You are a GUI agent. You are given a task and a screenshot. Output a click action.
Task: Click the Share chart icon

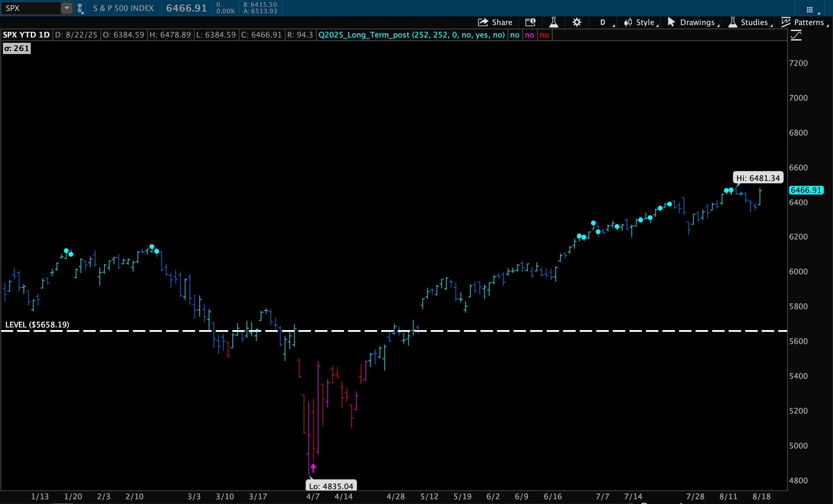click(483, 22)
